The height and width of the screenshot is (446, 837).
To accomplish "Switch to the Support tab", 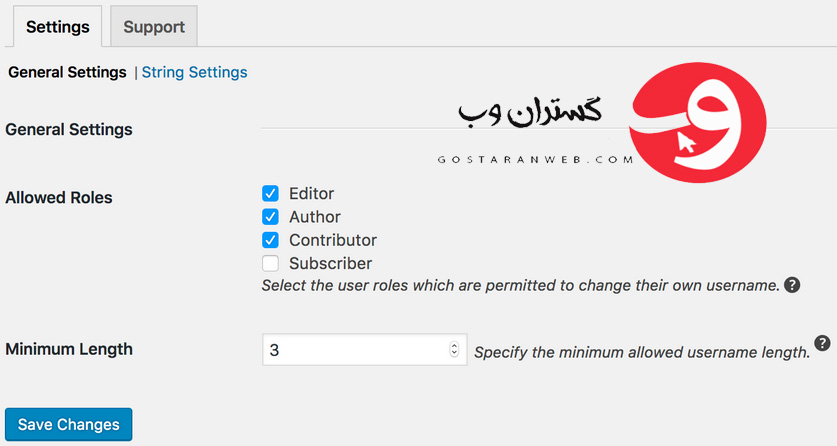I will pyautogui.click(x=154, y=27).
